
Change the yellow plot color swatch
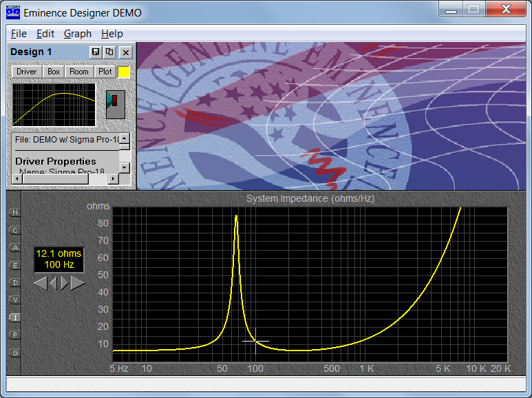(123, 72)
